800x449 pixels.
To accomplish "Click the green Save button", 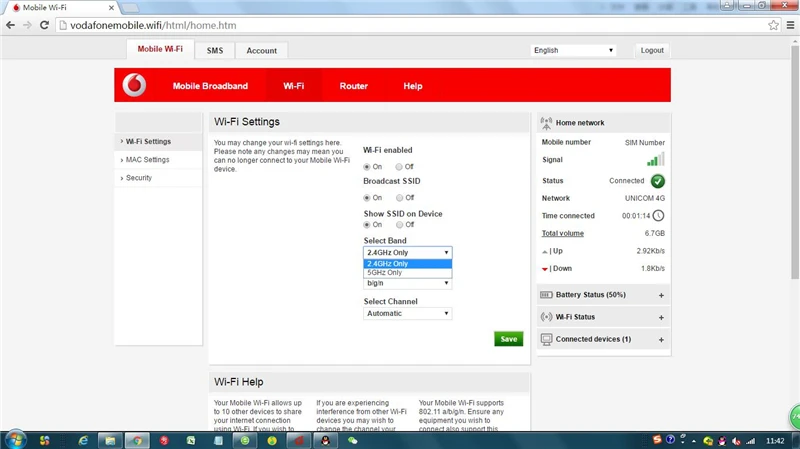I will 509,339.
